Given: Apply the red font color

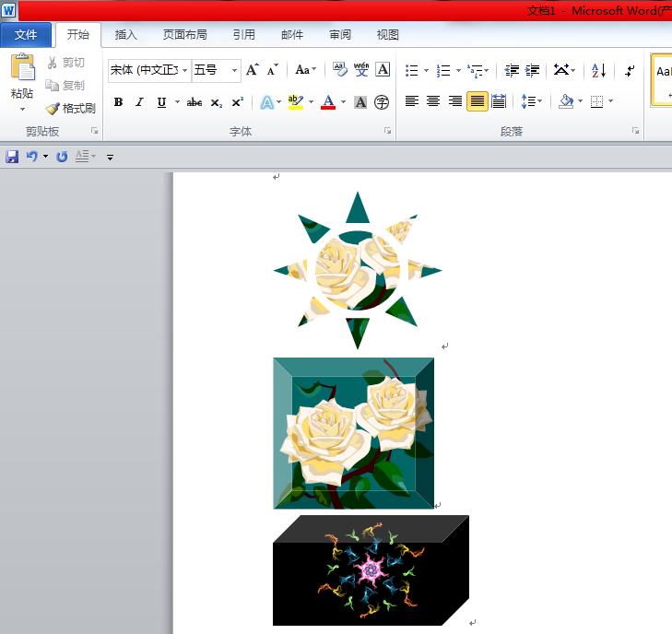Looking at the screenshot, I should (x=328, y=102).
